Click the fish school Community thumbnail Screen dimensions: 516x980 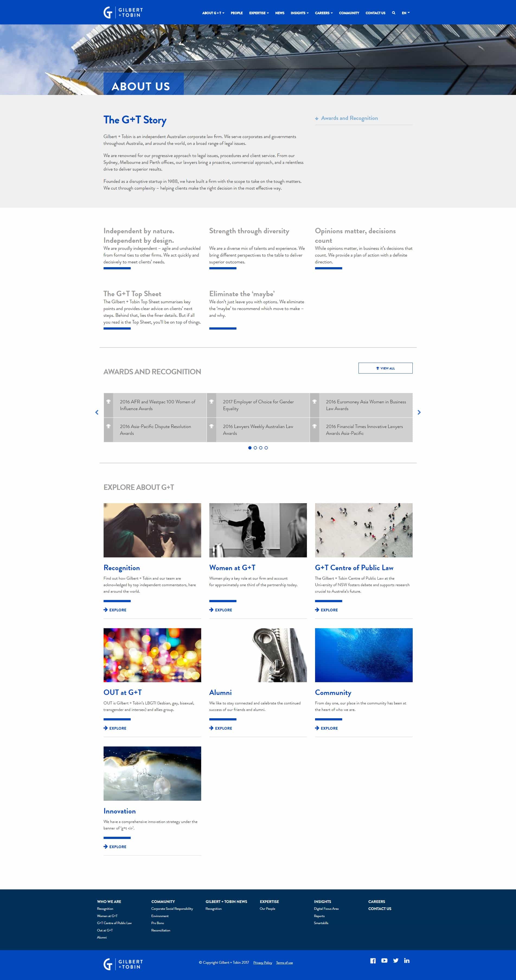pos(364,655)
